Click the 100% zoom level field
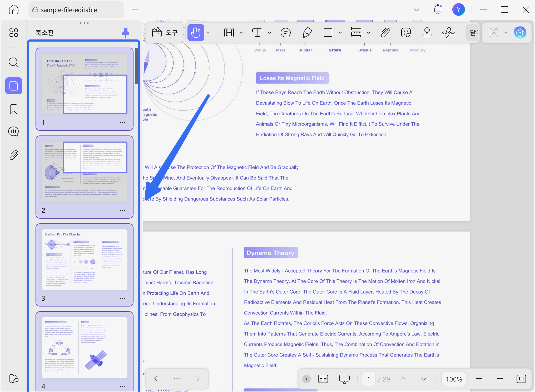Screen dimensions: 535x392 point(454,379)
